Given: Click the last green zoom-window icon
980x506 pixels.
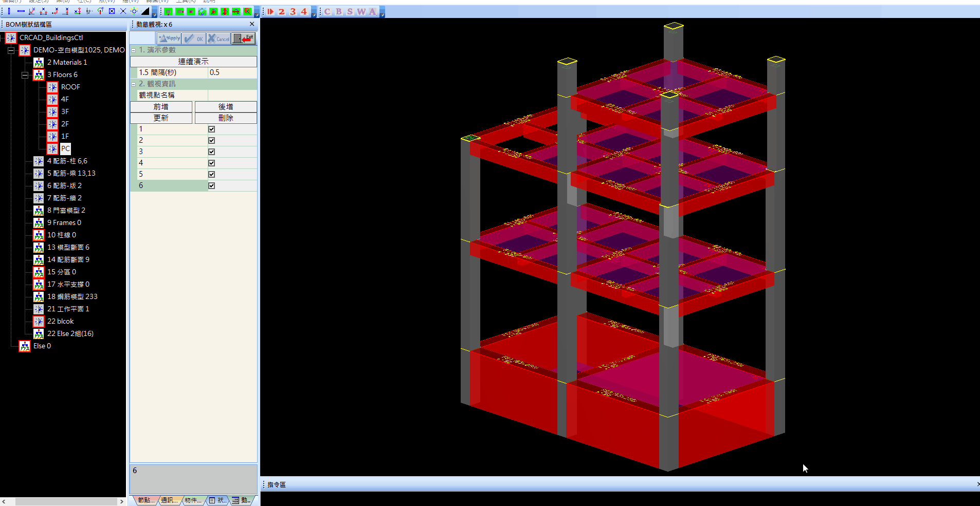Looking at the screenshot, I should [247, 11].
